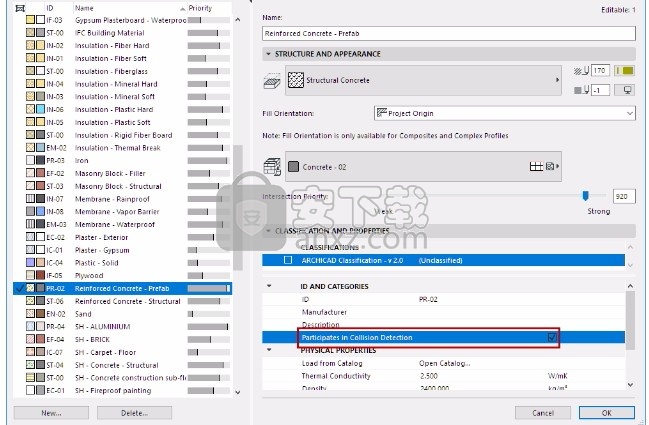Image resolution: width=649 pixels, height=425 pixels.
Task: Click the fill background pen icon beside -1
Action: [581, 90]
